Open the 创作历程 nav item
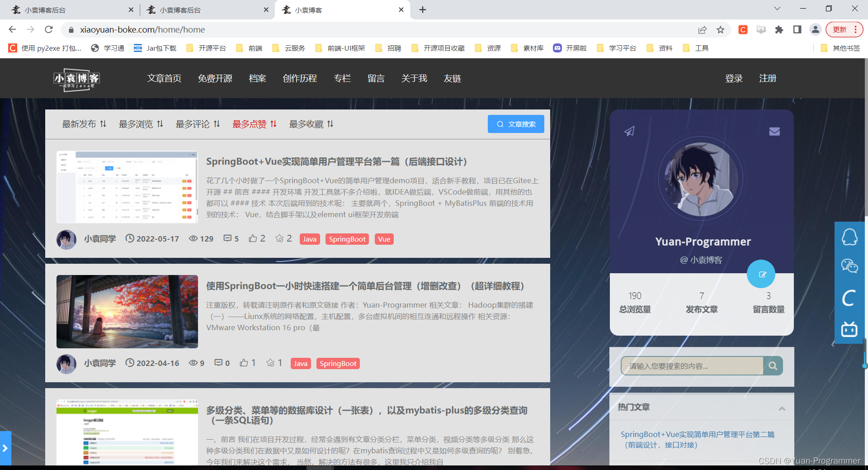The image size is (868, 470). pyautogui.click(x=300, y=78)
